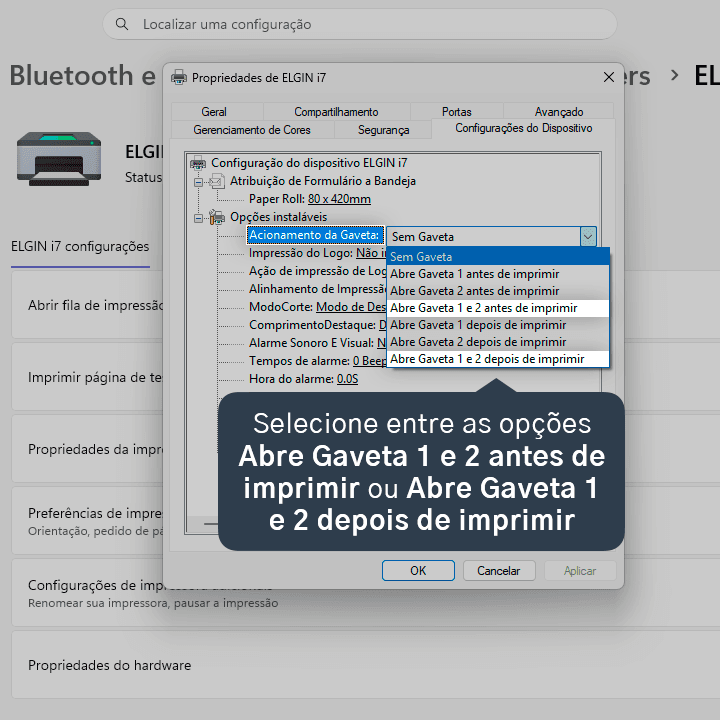The height and width of the screenshot is (720, 720).
Task: Click the Localizar uma configuração search field
Action: 360,24
